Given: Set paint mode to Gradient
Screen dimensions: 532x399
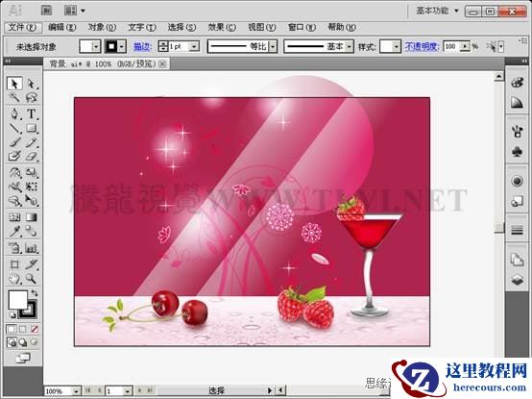Looking at the screenshot, I should click(23, 329).
